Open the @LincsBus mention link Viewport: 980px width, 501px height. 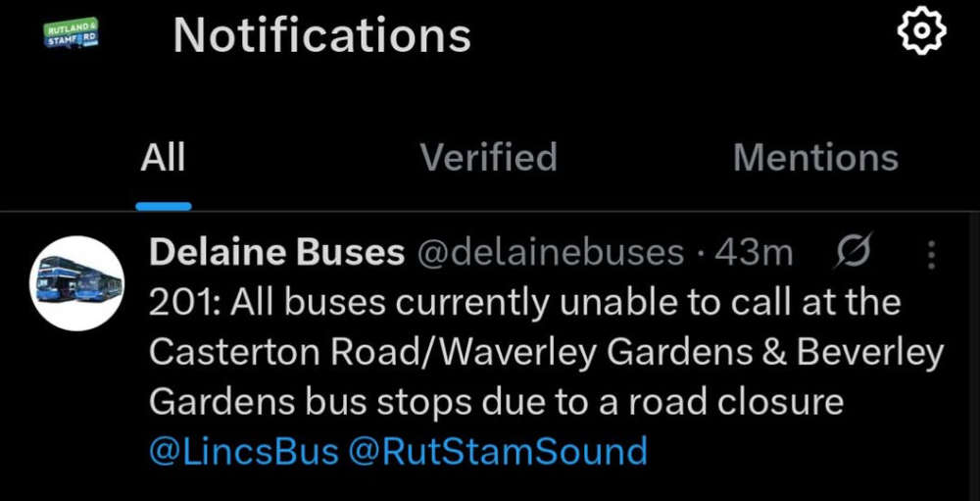[x=244, y=451]
